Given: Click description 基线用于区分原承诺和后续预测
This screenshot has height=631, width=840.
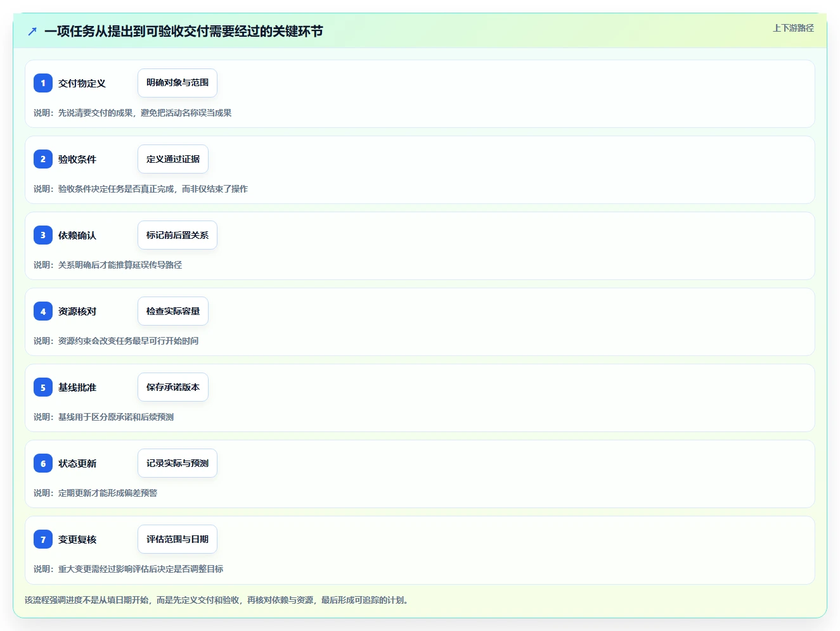Looking at the screenshot, I should [104, 417].
